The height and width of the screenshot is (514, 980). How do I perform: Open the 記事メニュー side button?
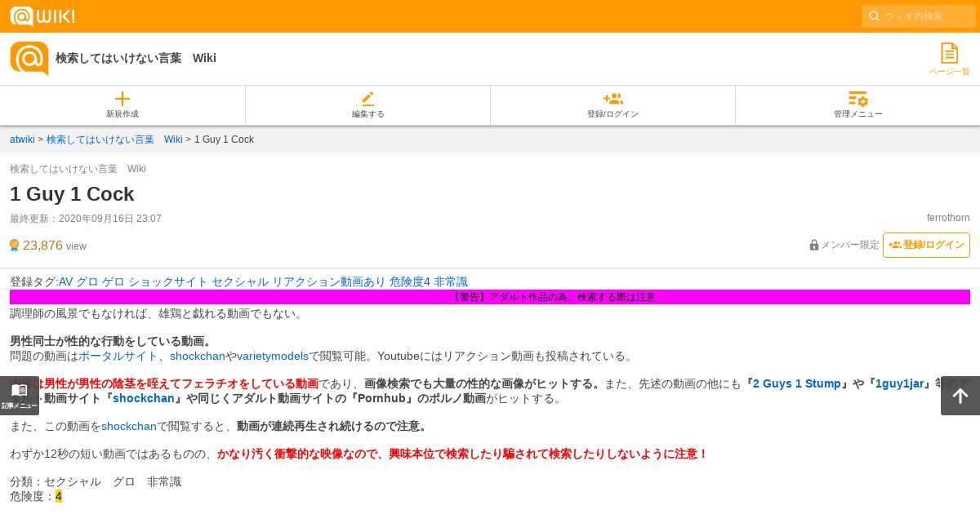click(20, 396)
